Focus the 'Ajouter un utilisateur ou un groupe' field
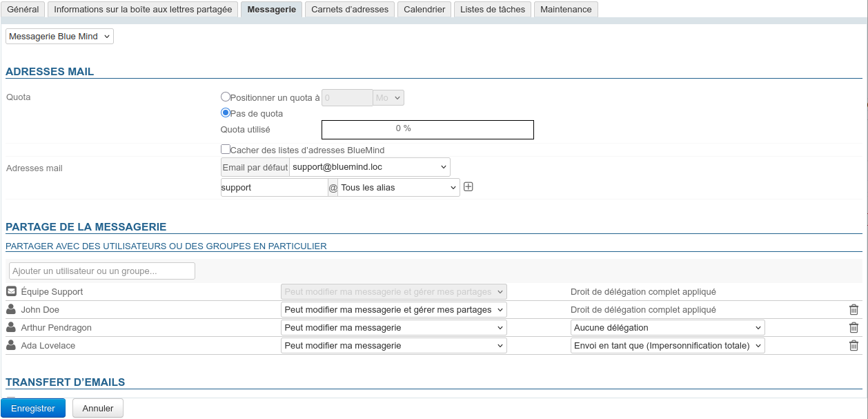 point(102,271)
